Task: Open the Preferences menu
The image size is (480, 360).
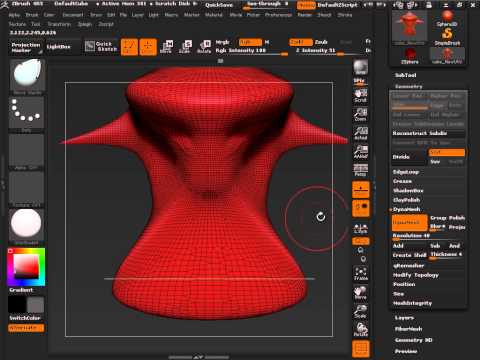Action: pyautogui.click(x=278, y=15)
